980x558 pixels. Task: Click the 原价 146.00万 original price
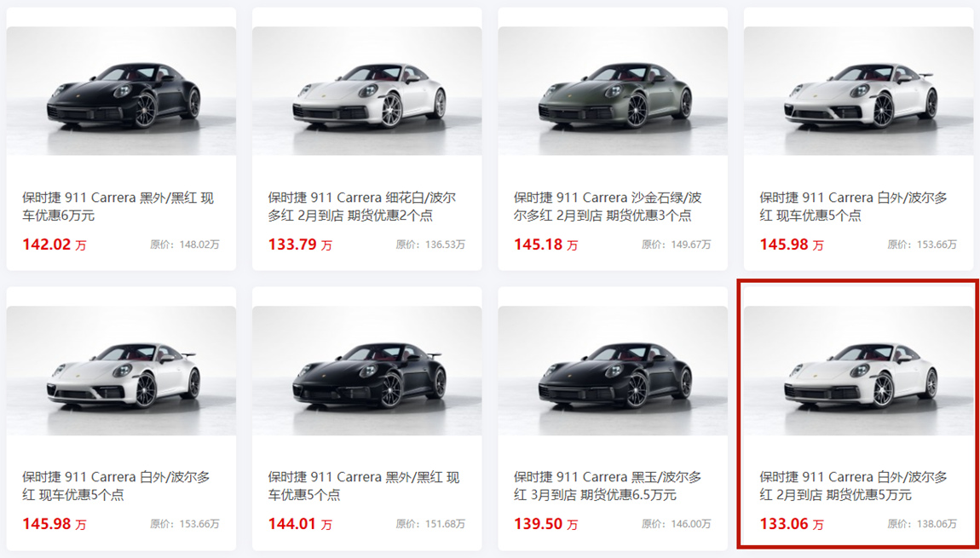(x=676, y=524)
